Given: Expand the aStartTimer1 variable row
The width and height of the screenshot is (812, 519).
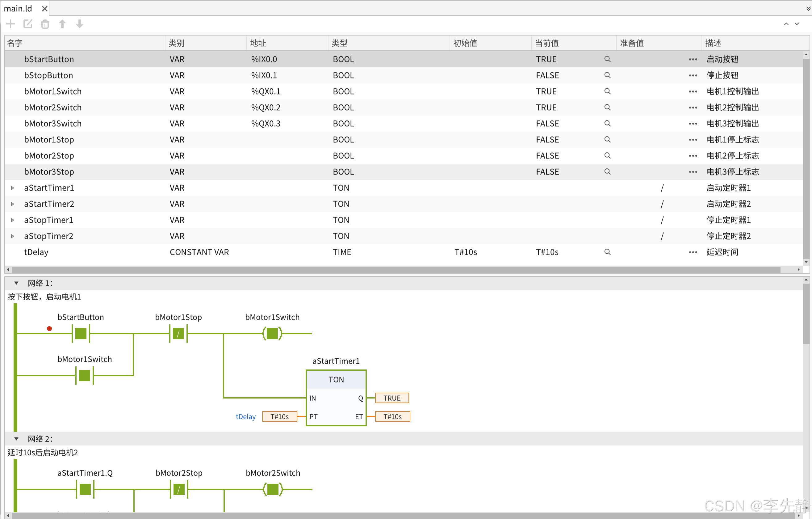Looking at the screenshot, I should point(12,188).
